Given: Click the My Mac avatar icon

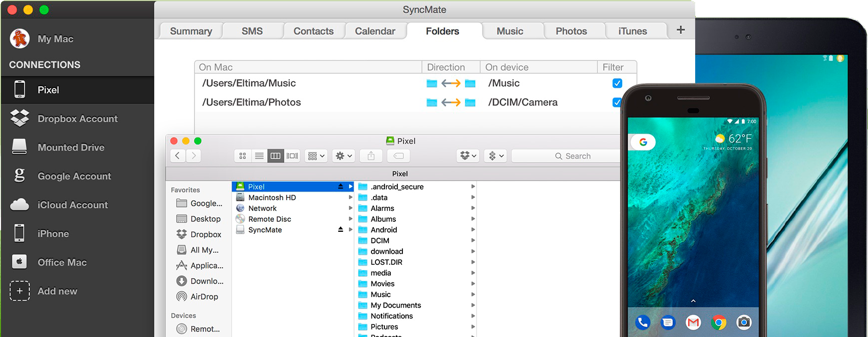Looking at the screenshot, I should click(x=20, y=39).
